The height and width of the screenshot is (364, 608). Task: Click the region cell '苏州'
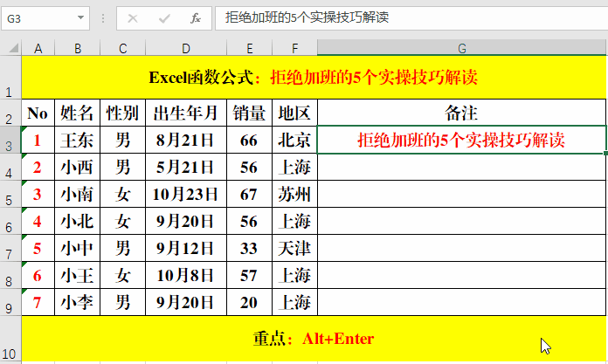(x=294, y=194)
